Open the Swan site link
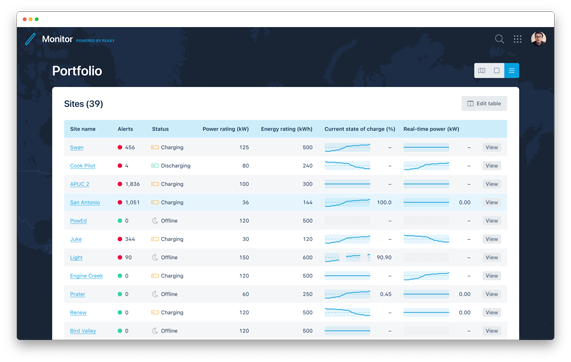 tap(76, 147)
